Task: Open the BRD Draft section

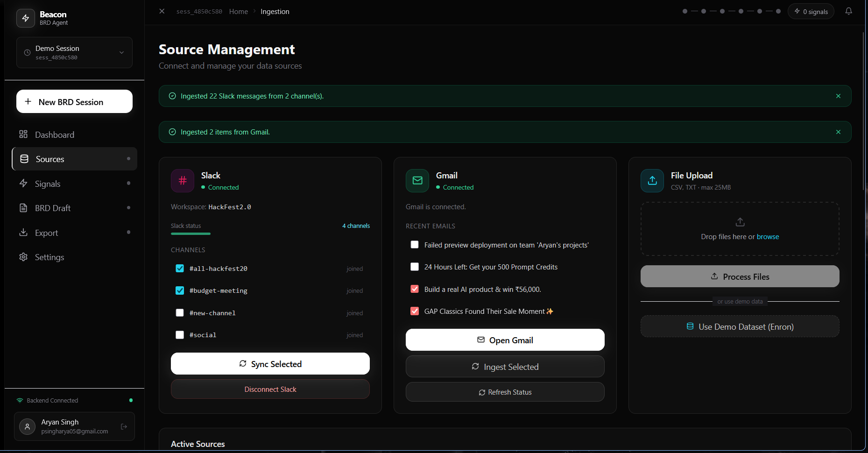Action: (x=74, y=208)
